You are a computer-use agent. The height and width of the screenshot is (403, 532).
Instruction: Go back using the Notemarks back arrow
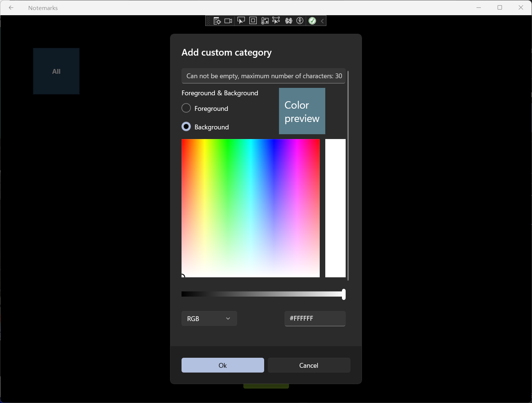click(x=11, y=8)
